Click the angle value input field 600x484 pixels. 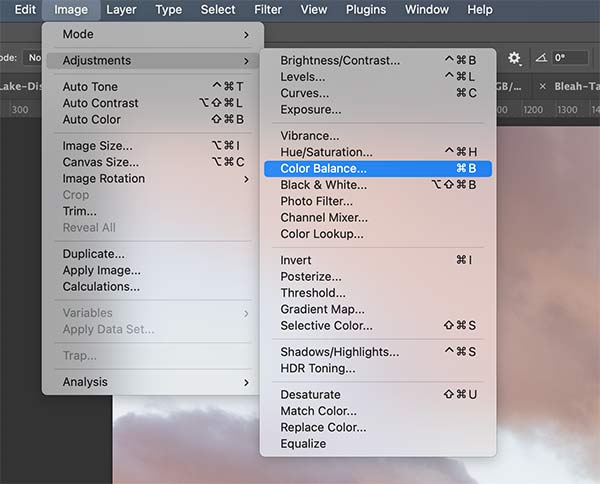click(575, 58)
